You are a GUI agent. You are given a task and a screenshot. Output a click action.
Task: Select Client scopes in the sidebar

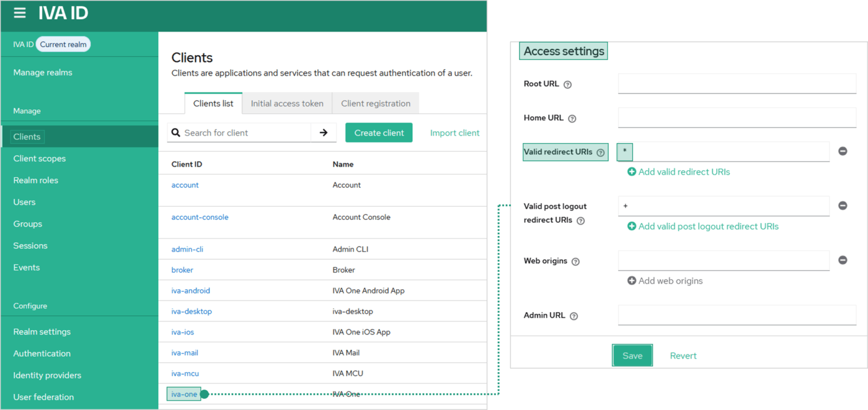pyautogui.click(x=40, y=159)
